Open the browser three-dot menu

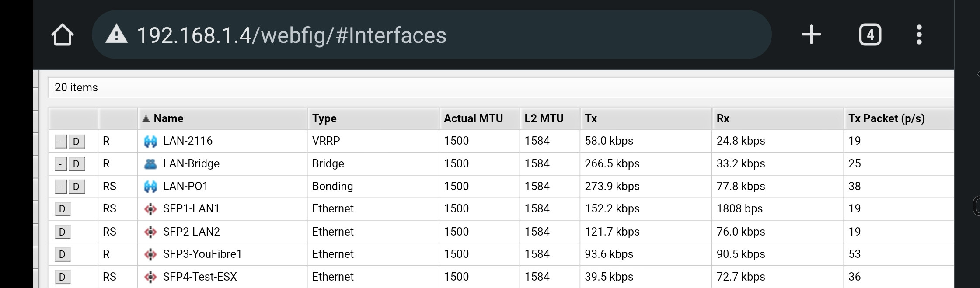click(x=919, y=35)
